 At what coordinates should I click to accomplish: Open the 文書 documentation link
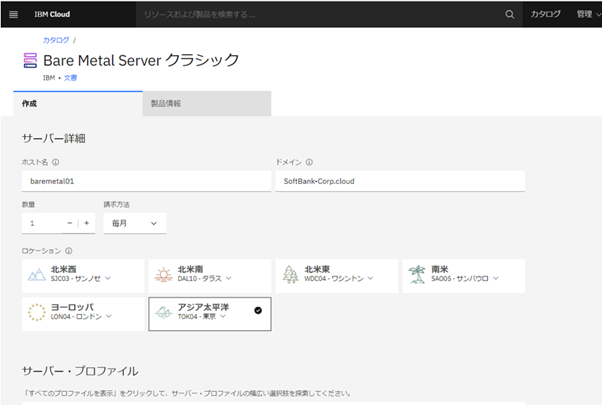tap(71, 76)
